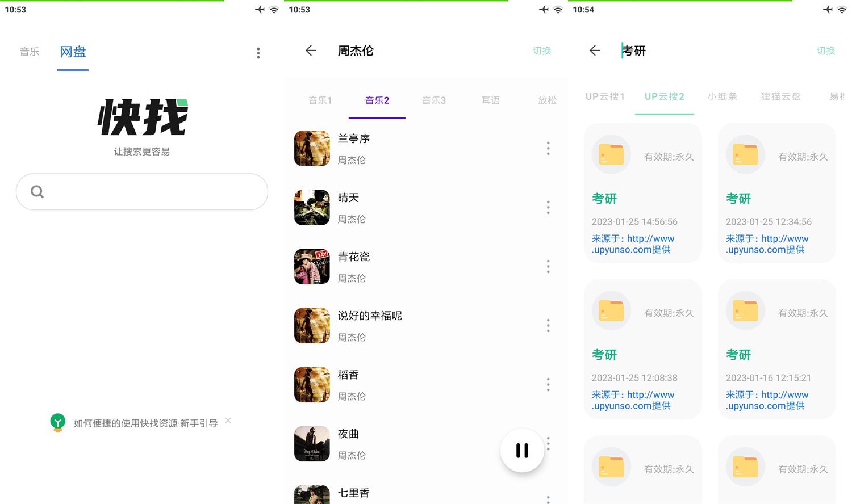Tap the lightbulb beginner guide icon
This screenshot has width=852, height=504.
pos(57,422)
